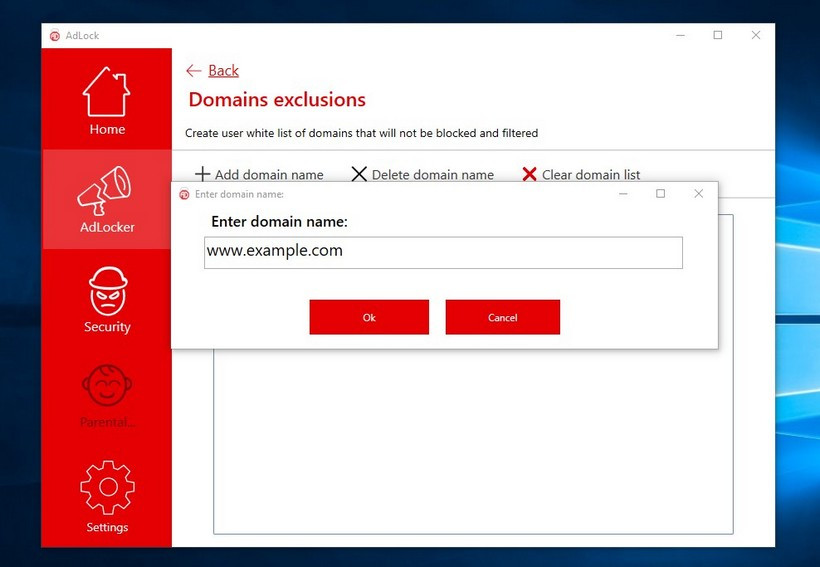Click the Domains exclusions heading
The image size is (820, 567).
coord(277,99)
